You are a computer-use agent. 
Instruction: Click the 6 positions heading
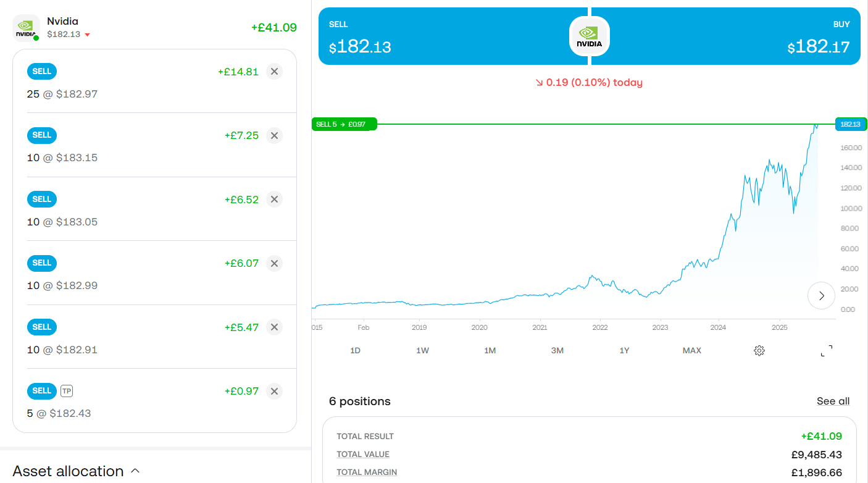360,401
